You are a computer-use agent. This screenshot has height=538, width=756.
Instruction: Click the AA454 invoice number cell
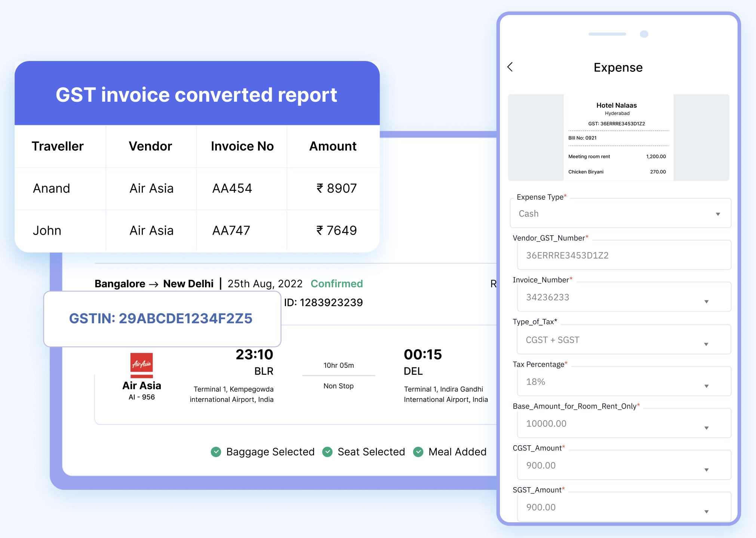(232, 188)
